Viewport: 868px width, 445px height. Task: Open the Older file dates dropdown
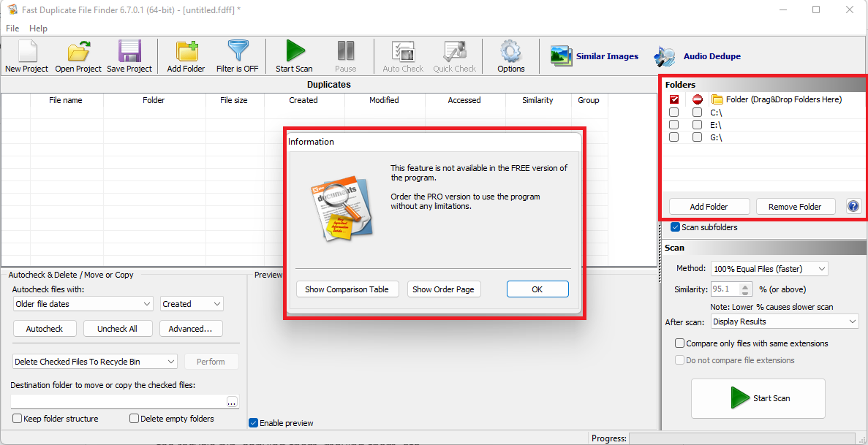(83, 304)
